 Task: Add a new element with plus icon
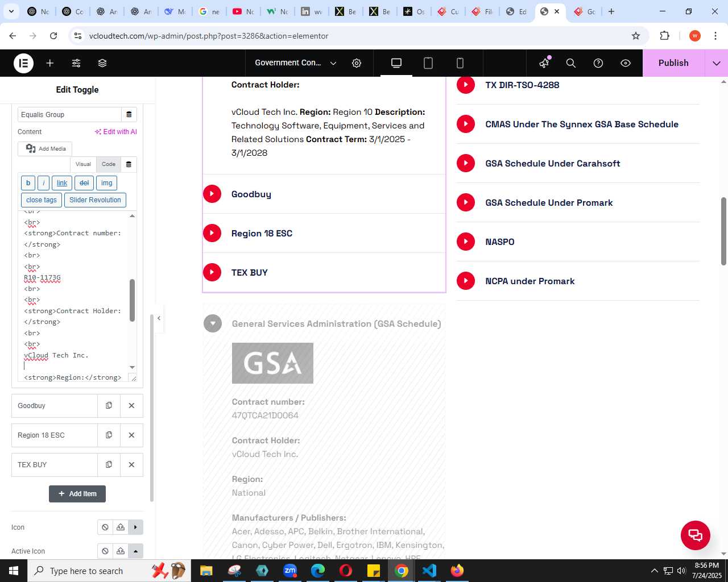(x=50, y=63)
